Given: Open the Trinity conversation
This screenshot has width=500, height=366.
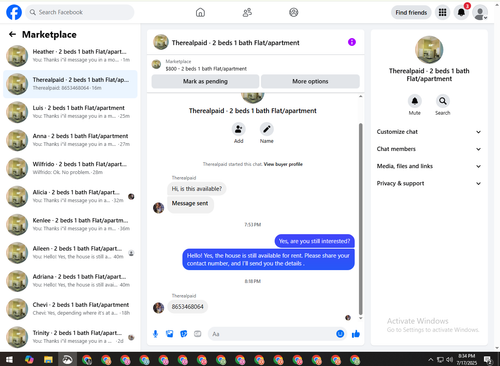Looking at the screenshot, I should pyautogui.click(x=70, y=337).
